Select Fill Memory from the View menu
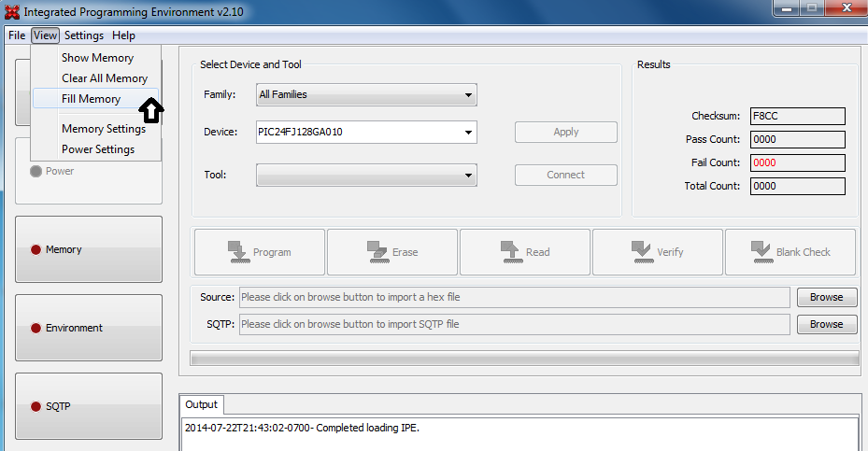Screen dimensions: 868x451 (91, 99)
